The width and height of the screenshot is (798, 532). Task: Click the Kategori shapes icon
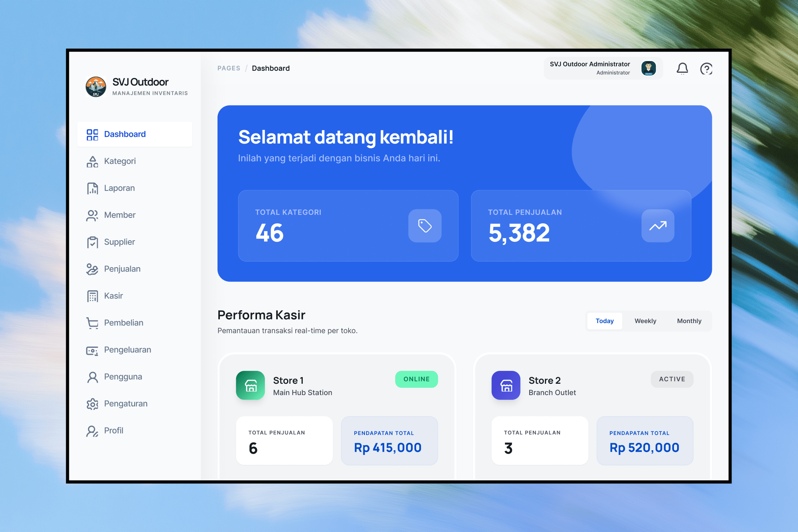coord(92,162)
